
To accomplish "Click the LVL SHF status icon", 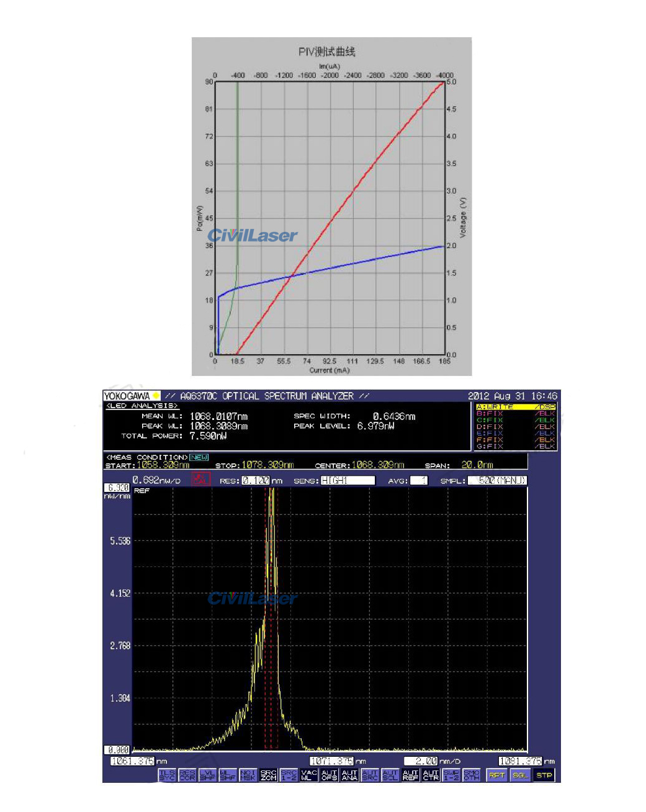I will (207, 775).
